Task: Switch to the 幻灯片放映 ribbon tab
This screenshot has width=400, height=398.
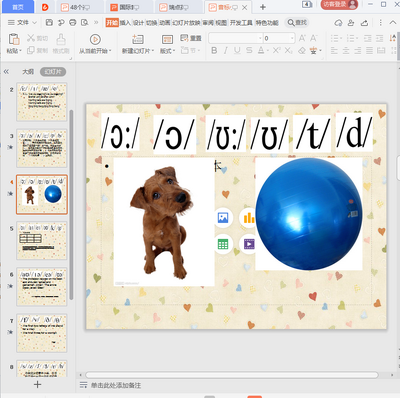Action: [186, 23]
